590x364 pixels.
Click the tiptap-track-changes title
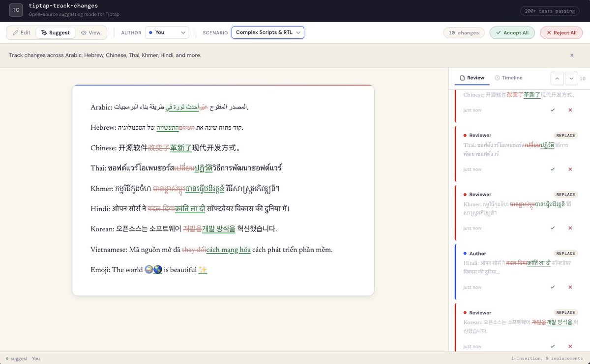pyautogui.click(x=63, y=6)
